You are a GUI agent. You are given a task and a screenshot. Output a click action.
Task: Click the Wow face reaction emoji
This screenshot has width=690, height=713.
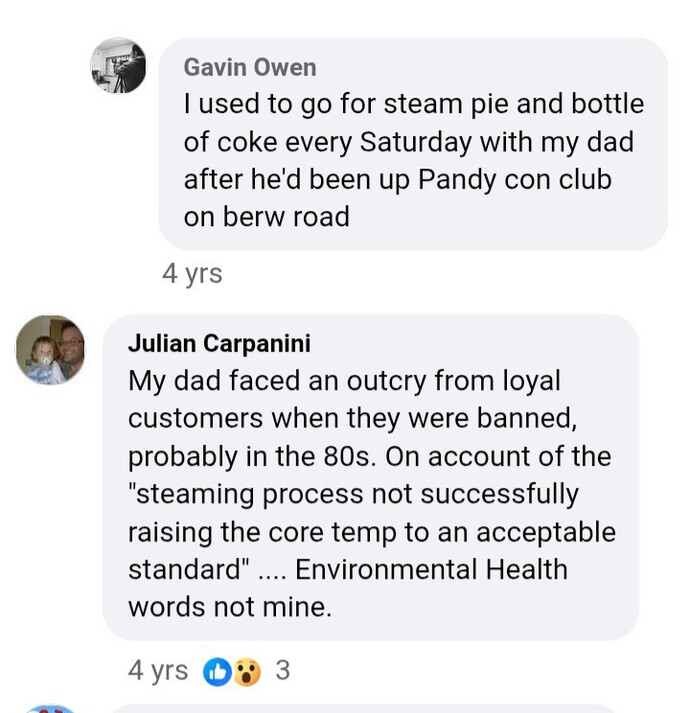click(247, 672)
